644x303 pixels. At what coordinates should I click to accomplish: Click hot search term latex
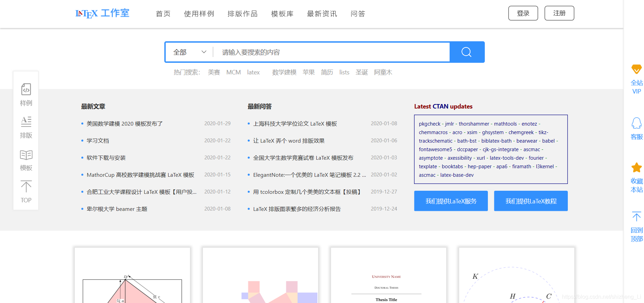click(254, 72)
